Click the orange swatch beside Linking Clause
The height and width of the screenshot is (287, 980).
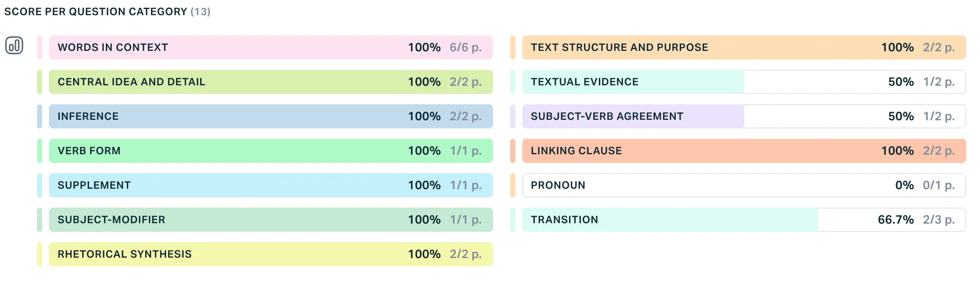click(513, 151)
